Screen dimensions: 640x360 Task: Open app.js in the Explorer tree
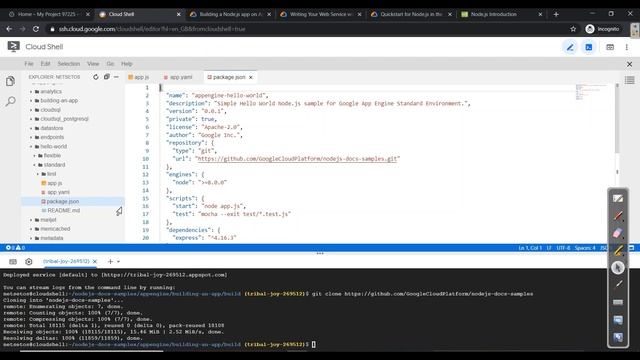pyautogui.click(x=51, y=183)
